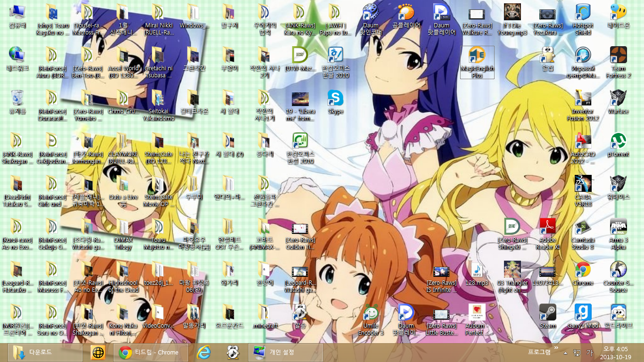Switch to the 티드립 - Chrome taskbar window
Viewport: 644px width, 362px height.
[151, 352]
